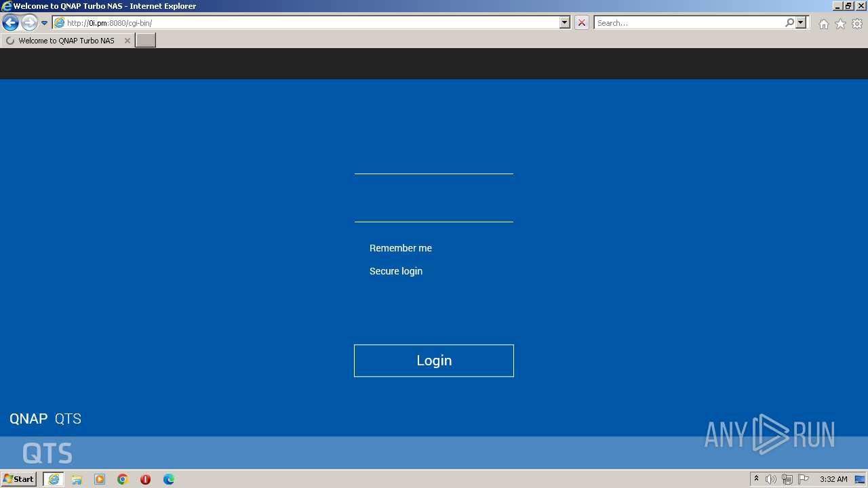Click the volume speaker tray icon

pyautogui.click(x=771, y=479)
